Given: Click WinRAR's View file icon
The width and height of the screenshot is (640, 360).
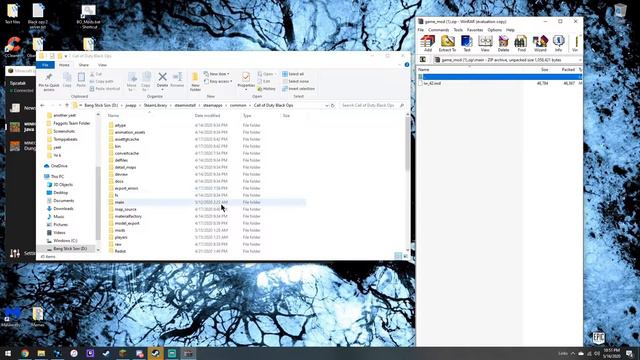Looking at the screenshot, I should [x=485, y=44].
